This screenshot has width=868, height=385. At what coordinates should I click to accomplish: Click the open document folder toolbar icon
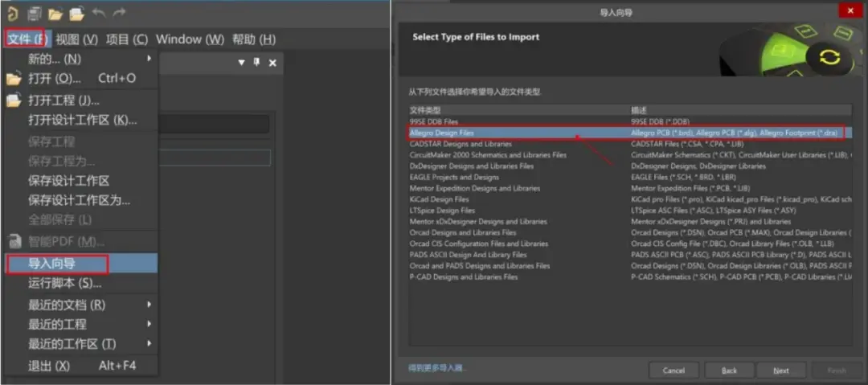click(x=55, y=14)
